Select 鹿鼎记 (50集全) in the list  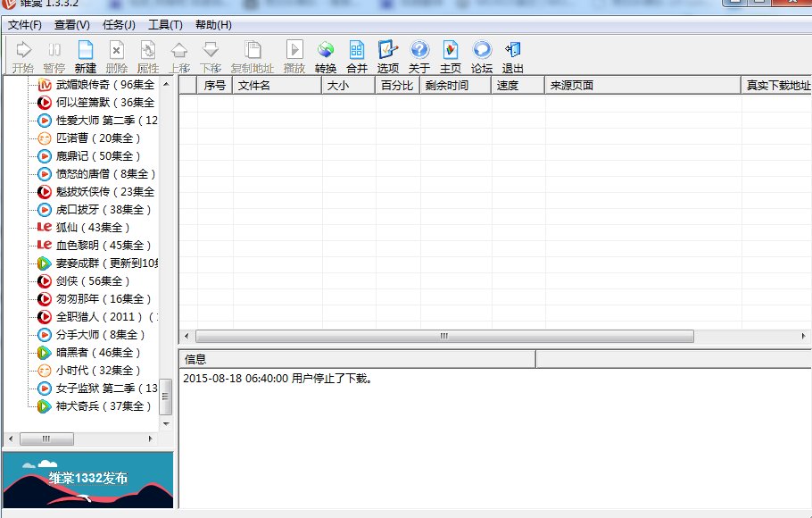click(x=94, y=156)
